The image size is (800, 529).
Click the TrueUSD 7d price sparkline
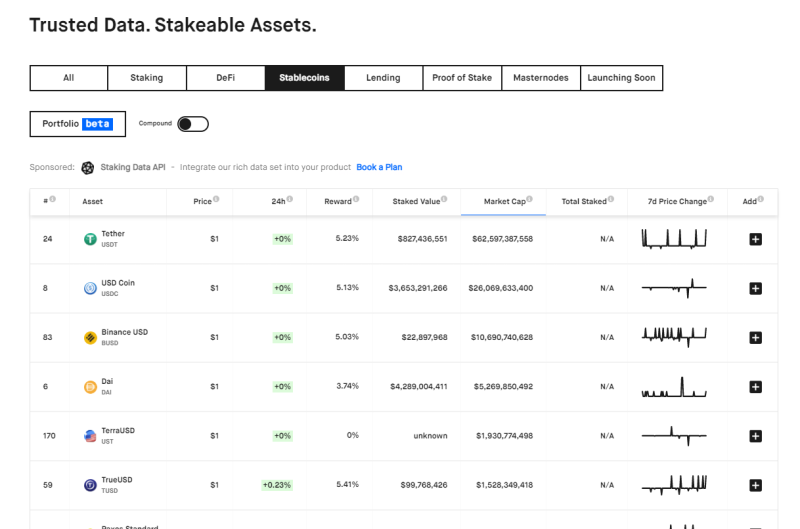point(674,485)
